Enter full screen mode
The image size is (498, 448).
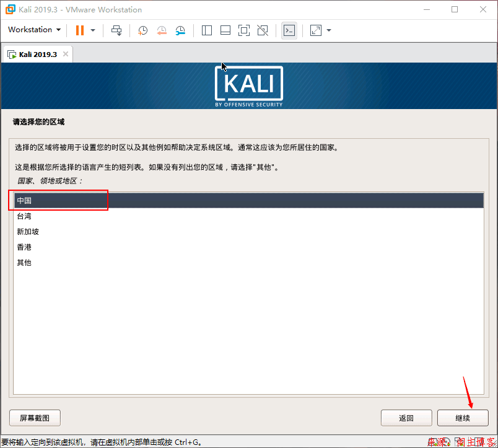[x=244, y=30]
